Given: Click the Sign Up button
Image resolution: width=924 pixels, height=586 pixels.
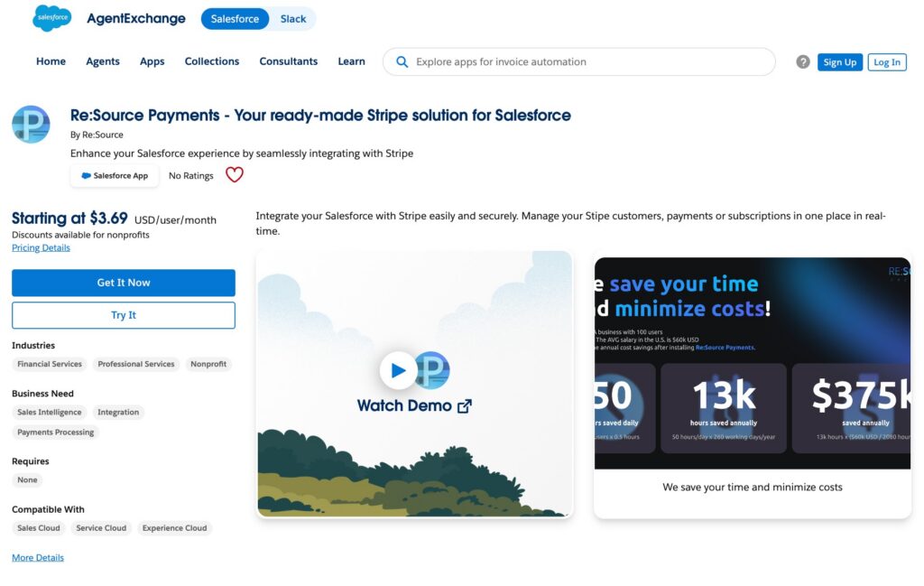Looking at the screenshot, I should pyautogui.click(x=840, y=62).
